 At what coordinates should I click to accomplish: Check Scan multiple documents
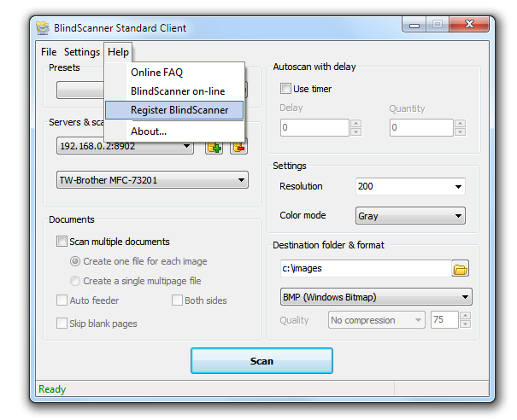point(62,242)
